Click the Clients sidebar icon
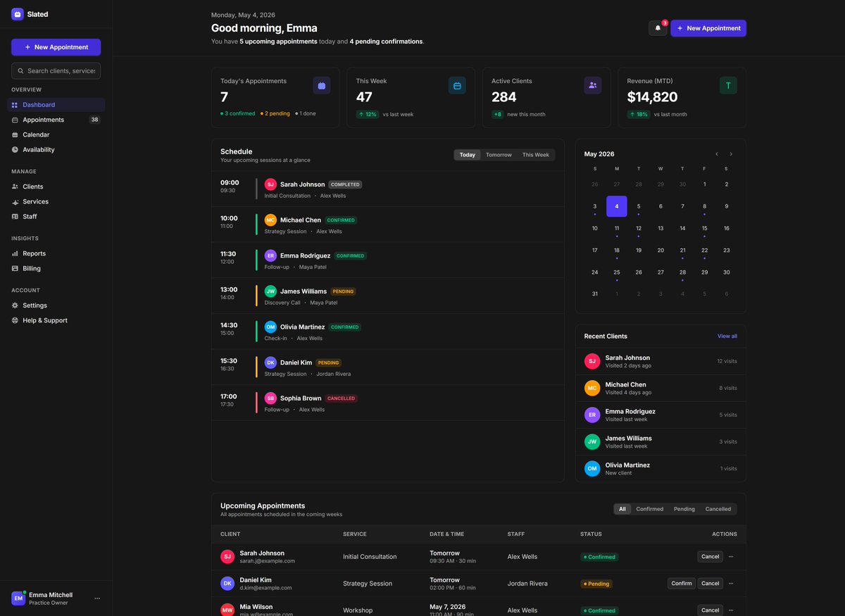Screen dimensions: 845x616 coord(15,187)
